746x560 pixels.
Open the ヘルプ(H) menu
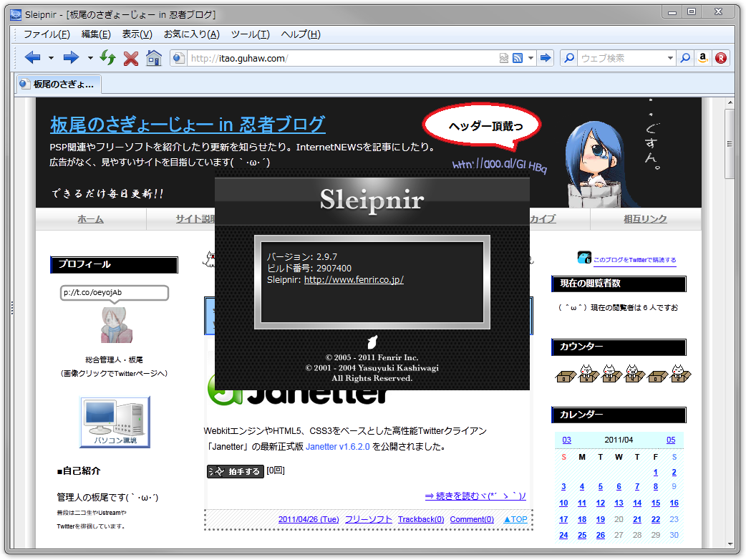click(x=301, y=34)
